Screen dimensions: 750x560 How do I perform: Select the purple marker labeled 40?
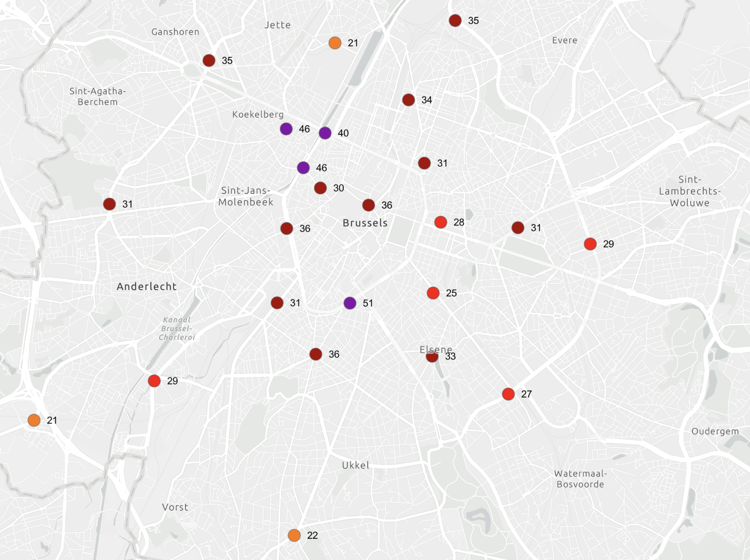coord(325,133)
